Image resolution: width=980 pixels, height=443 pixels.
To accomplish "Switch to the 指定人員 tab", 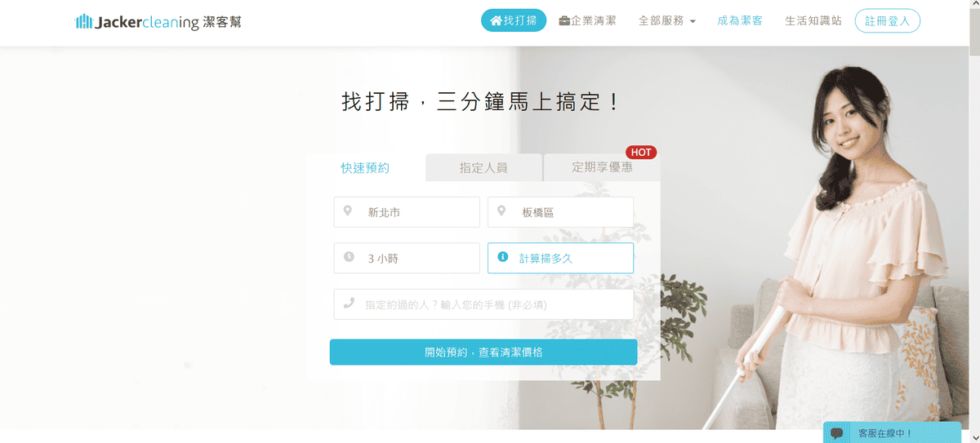I will [x=483, y=167].
